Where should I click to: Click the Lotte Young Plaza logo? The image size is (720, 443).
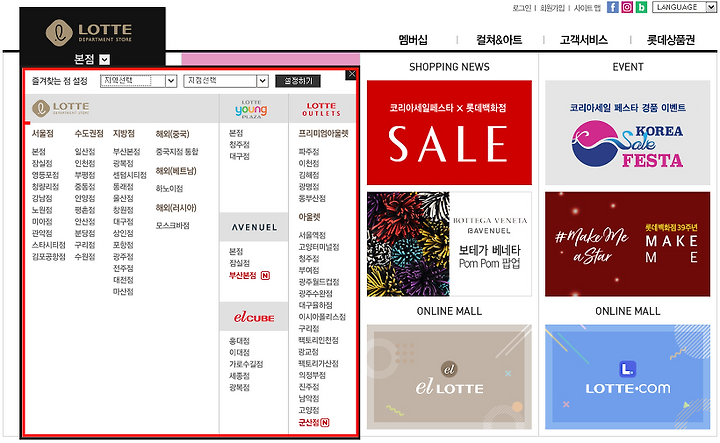click(x=251, y=109)
